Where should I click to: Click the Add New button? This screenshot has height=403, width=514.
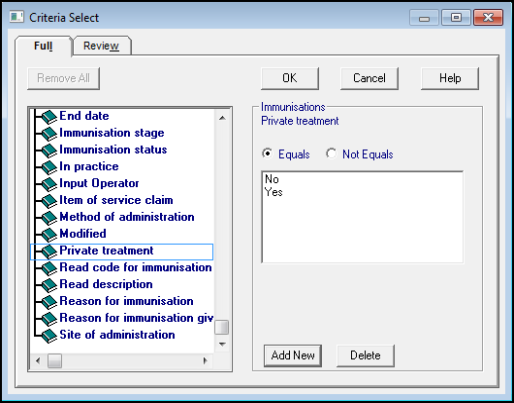click(x=293, y=355)
